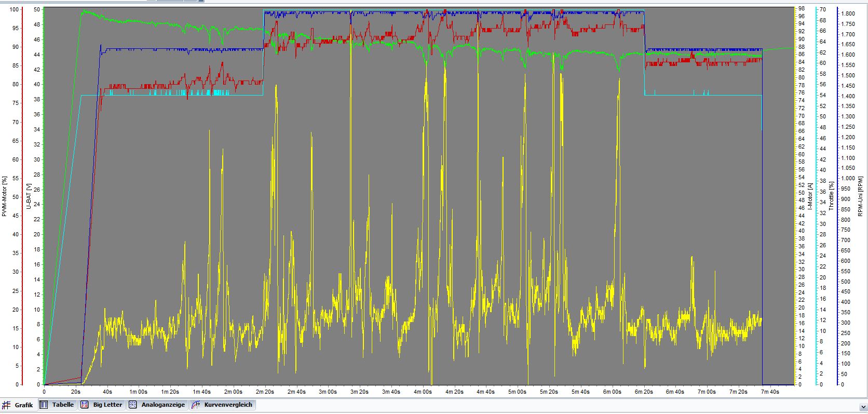The width and height of the screenshot is (868, 414).
Task: Click the 2m 00s time axis marker
Action: (x=233, y=392)
